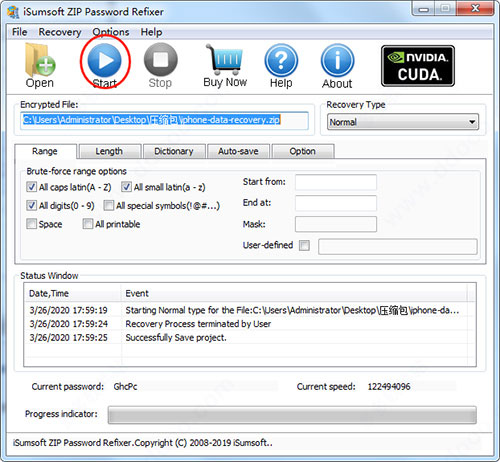The width and height of the screenshot is (500, 462).
Task: Enable All special symbols checkbox
Action: 108,205
